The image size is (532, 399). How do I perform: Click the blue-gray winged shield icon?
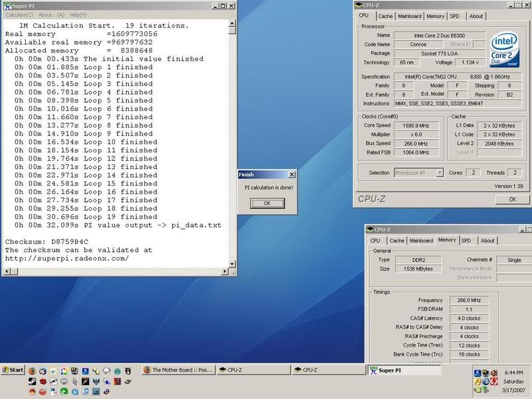96,381
